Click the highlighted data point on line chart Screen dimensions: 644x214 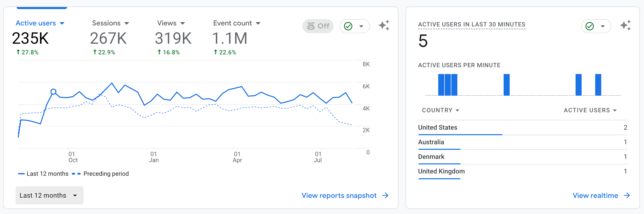point(53,92)
